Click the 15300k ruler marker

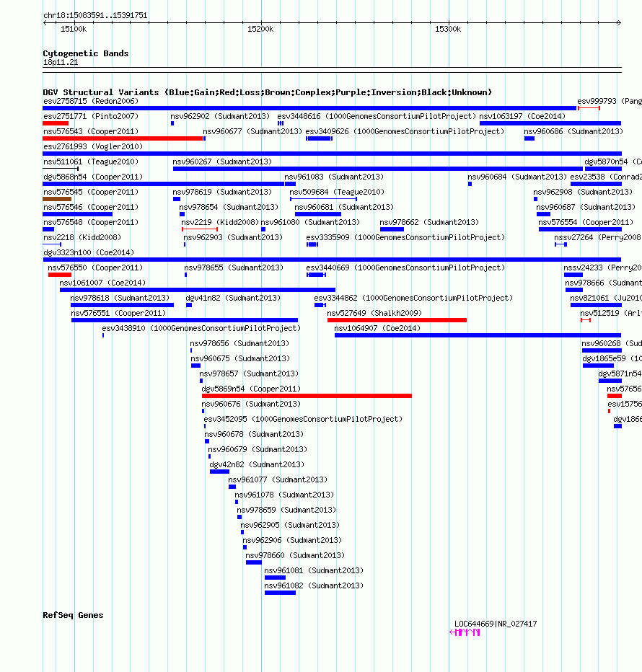pyautogui.click(x=448, y=29)
